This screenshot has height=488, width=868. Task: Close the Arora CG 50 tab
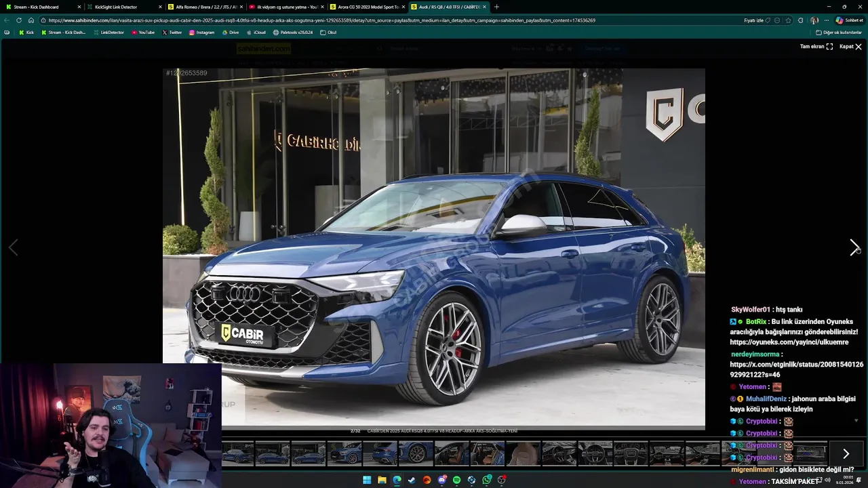point(403,7)
